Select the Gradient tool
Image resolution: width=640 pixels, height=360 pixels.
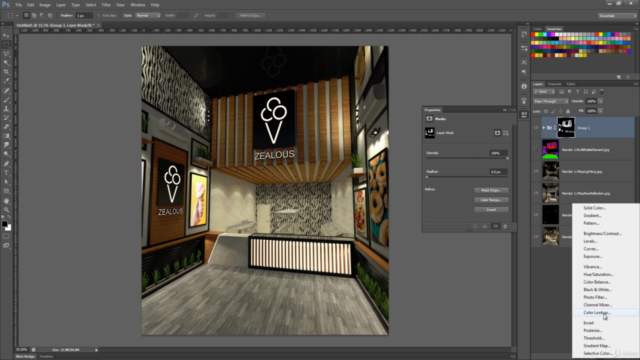pyautogui.click(x=7, y=136)
